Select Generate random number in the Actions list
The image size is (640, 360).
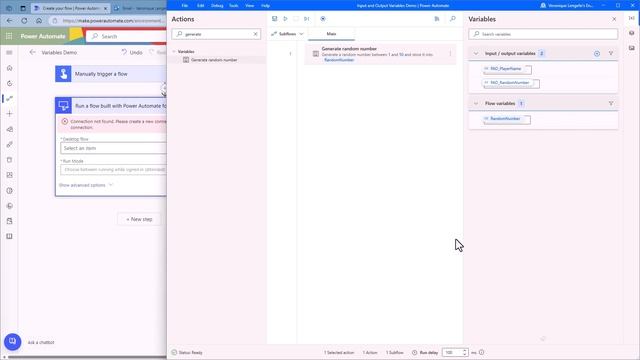[214, 60]
